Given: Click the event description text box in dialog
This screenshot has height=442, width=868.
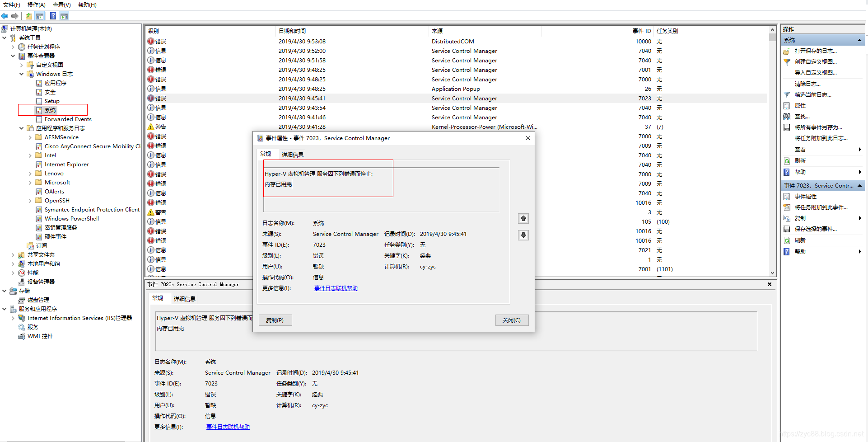Looking at the screenshot, I should pos(382,189).
